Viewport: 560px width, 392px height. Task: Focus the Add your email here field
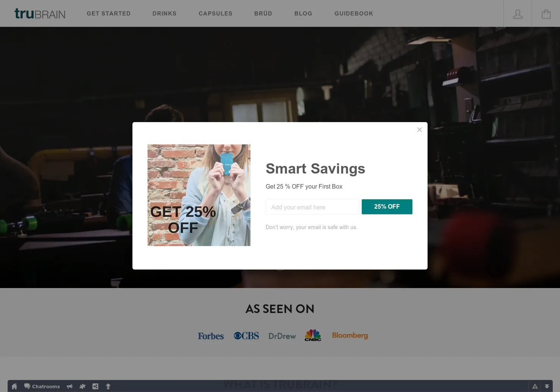pyautogui.click(x=313, y=207)
